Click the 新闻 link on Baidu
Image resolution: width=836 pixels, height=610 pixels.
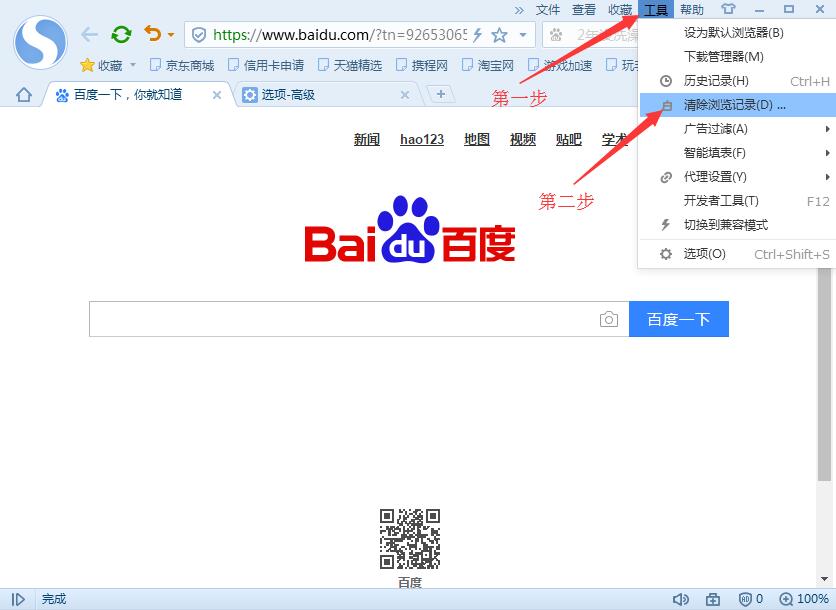[367, 140]
